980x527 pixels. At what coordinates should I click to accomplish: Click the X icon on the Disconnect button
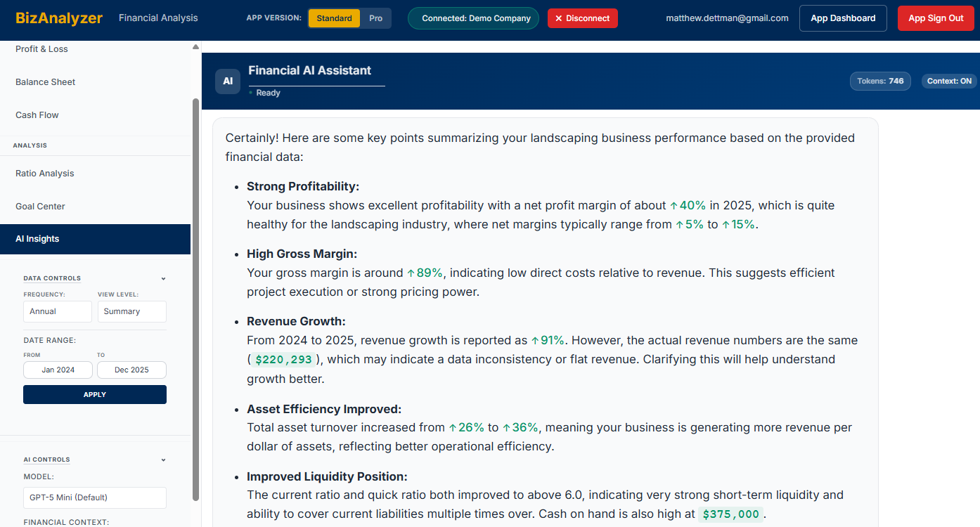[x=559, y=18]
